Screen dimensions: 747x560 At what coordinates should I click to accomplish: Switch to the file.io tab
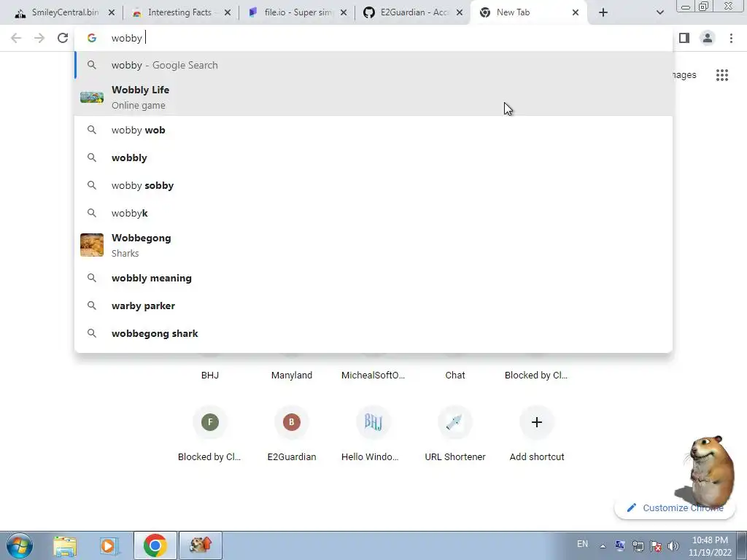click(x=298, y=13)
